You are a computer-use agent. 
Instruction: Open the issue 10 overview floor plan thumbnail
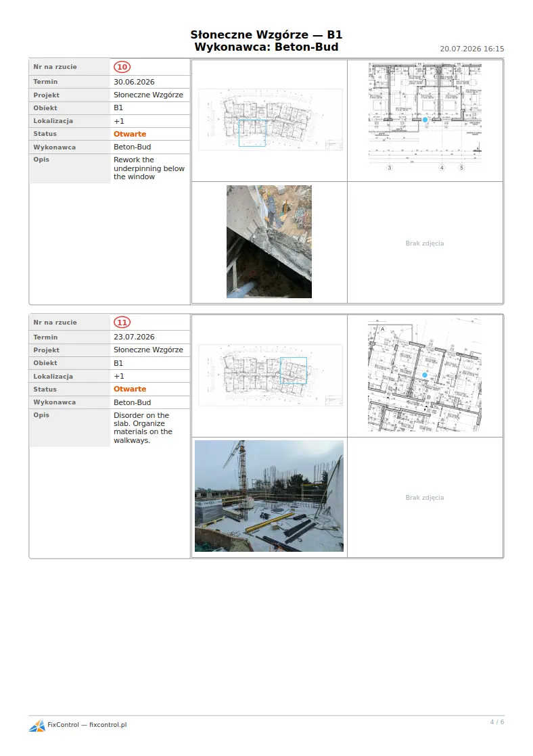270,120
